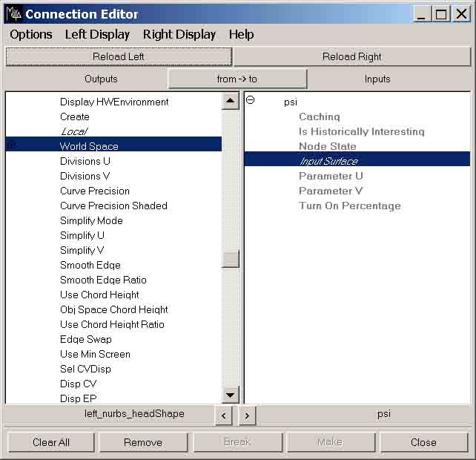Select World Space output attribute

(89, 146)
